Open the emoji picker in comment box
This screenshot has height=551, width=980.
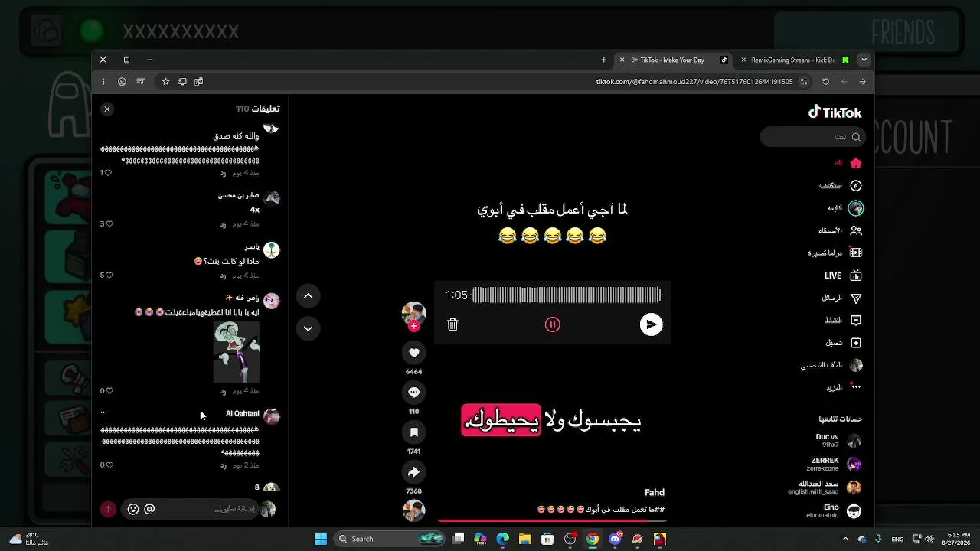[133, 509]
